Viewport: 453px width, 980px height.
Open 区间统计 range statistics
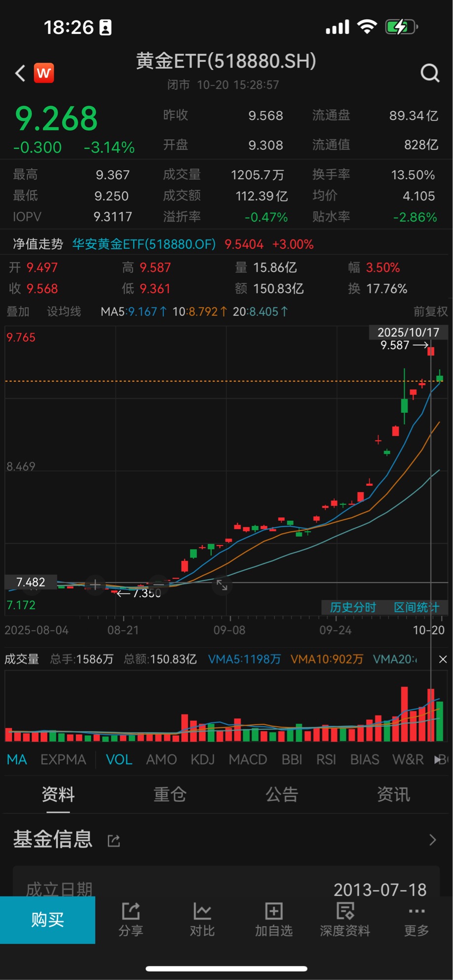click(x=416, y=607)
